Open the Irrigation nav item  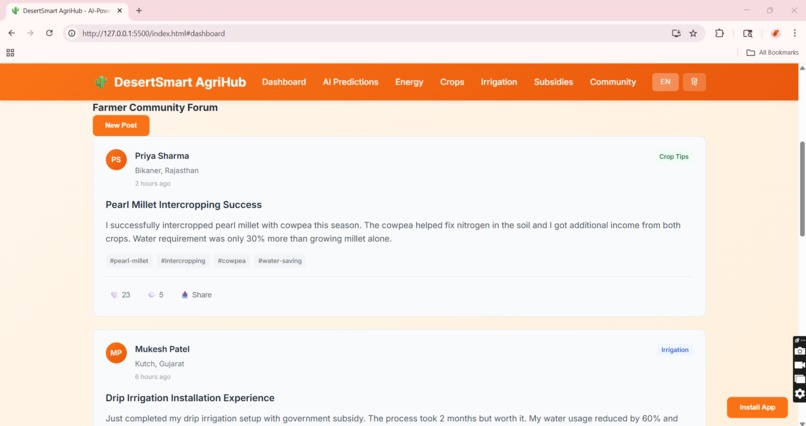499,82
